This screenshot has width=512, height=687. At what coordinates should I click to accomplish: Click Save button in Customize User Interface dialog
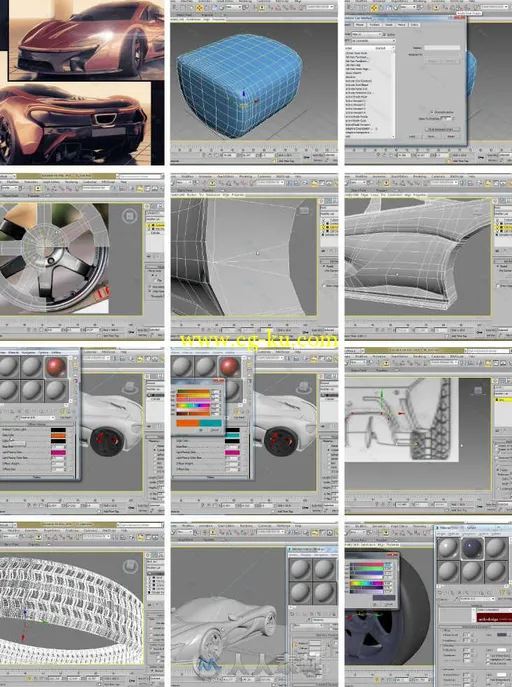coord(431,137)
